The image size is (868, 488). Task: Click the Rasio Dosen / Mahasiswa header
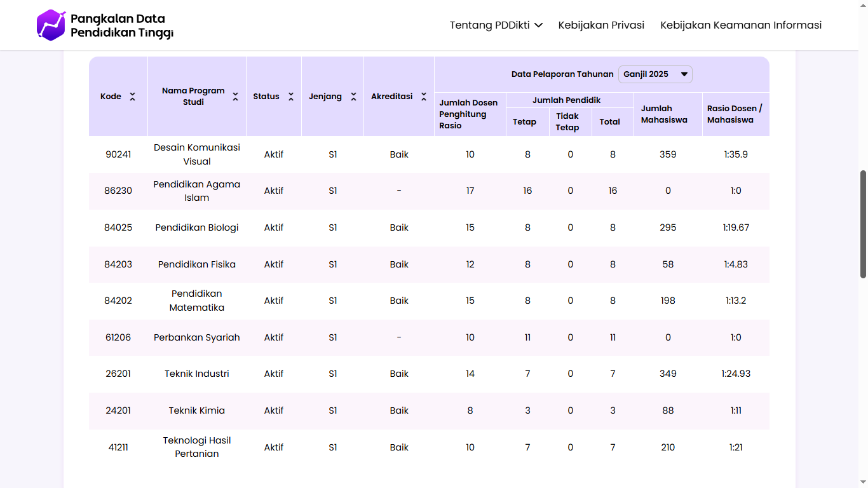(x=735, y=114)
